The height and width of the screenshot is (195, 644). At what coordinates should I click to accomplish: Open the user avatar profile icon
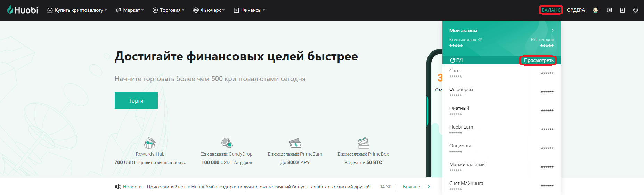tap(595, 10)
